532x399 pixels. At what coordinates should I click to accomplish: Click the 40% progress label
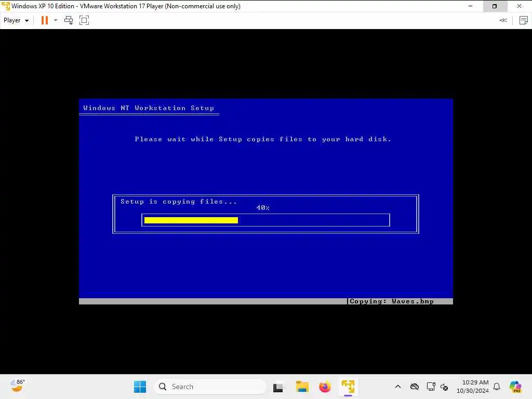coord(263,208)
